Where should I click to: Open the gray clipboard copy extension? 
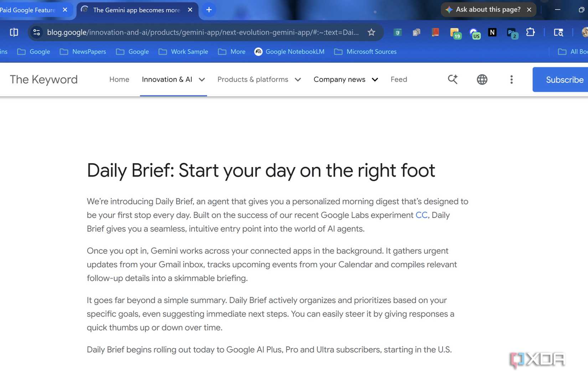tap(417, 33)
